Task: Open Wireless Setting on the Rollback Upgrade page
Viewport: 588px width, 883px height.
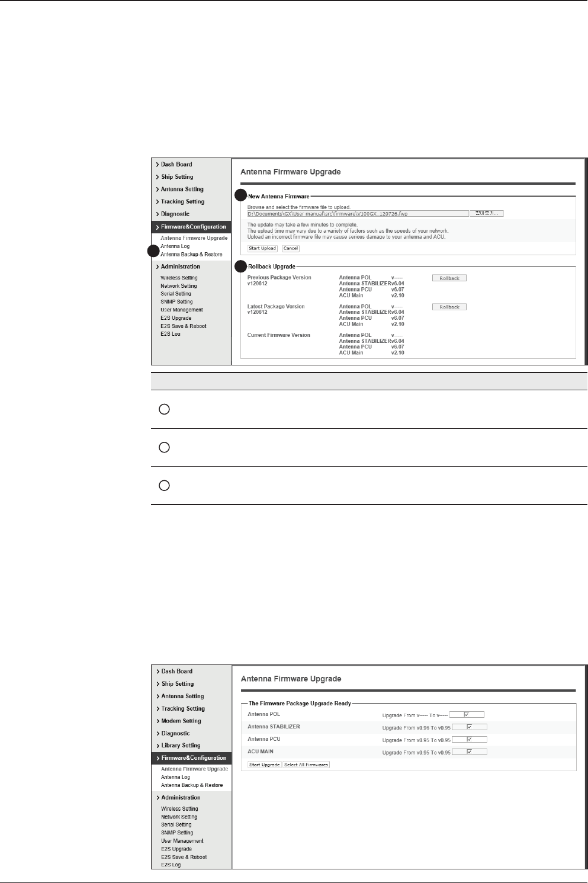Action: click(179, 278)
